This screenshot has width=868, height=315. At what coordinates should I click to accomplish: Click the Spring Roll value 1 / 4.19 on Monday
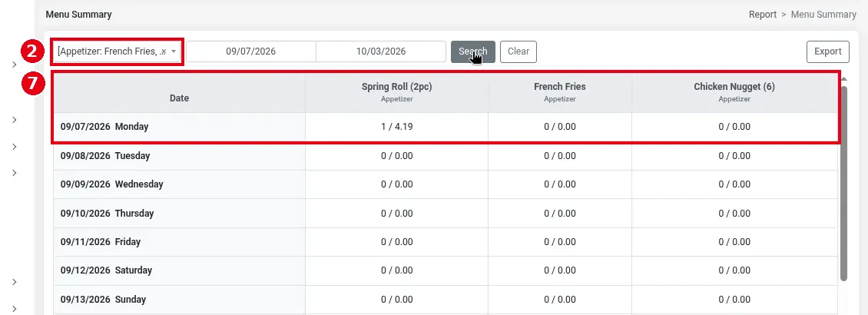397,127
